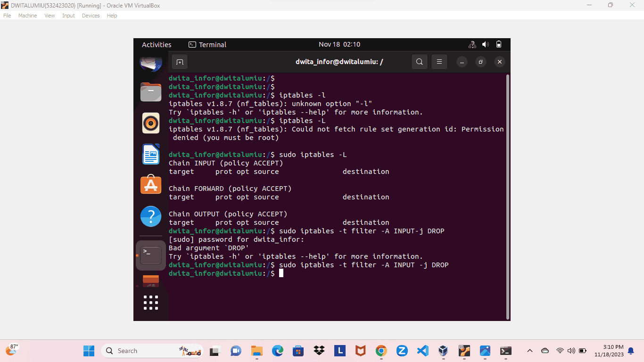Click 'denied (you must be root)' text
644x362 pixels.
(226, 138)
